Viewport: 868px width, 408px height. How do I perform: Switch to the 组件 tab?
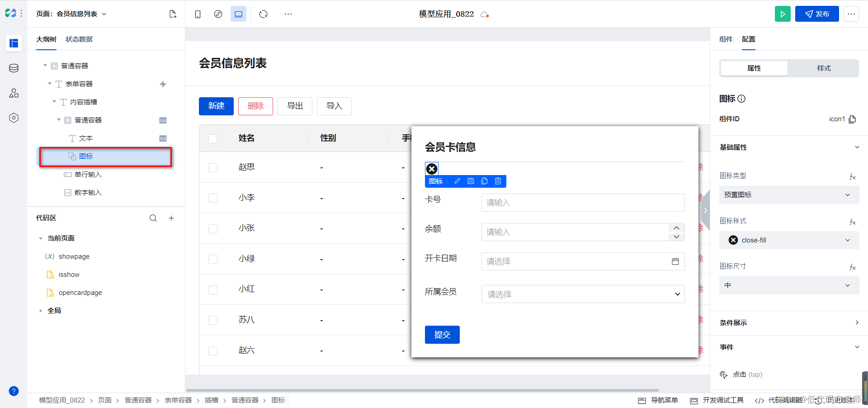coord(726,39)
